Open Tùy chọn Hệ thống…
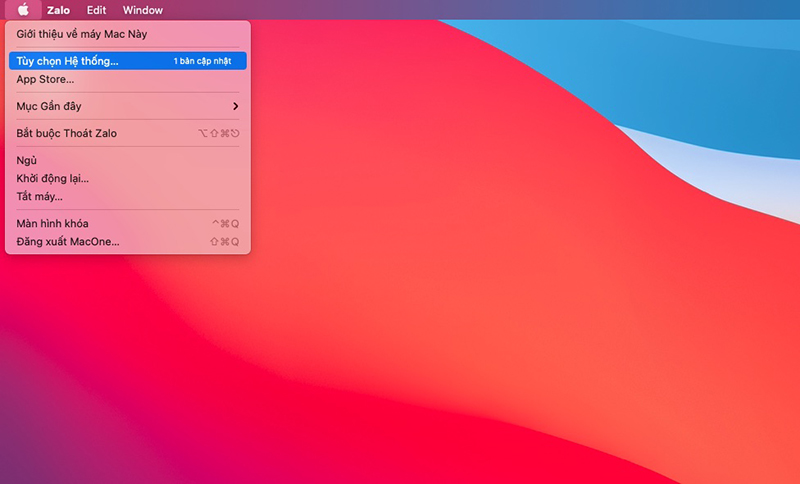The width and height of the screenshot is (800, 484). point(128,61)
